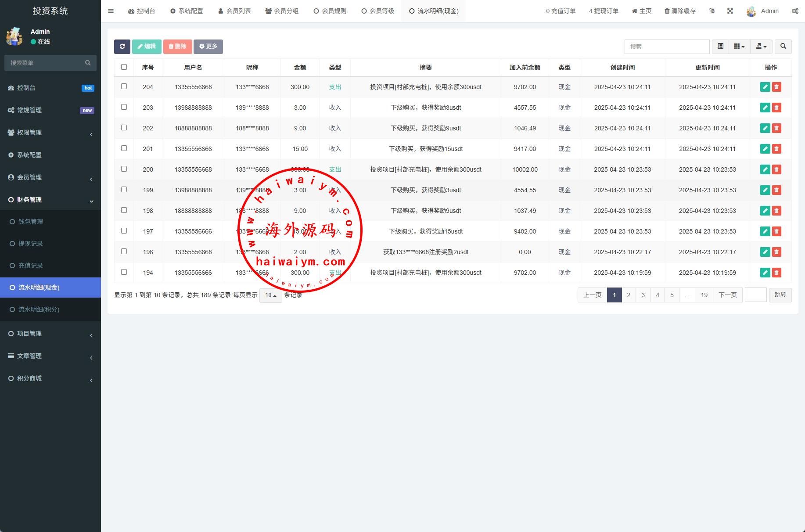805x532 pixels.
Task: Go to page 3 of records
Action: [643, 295]
